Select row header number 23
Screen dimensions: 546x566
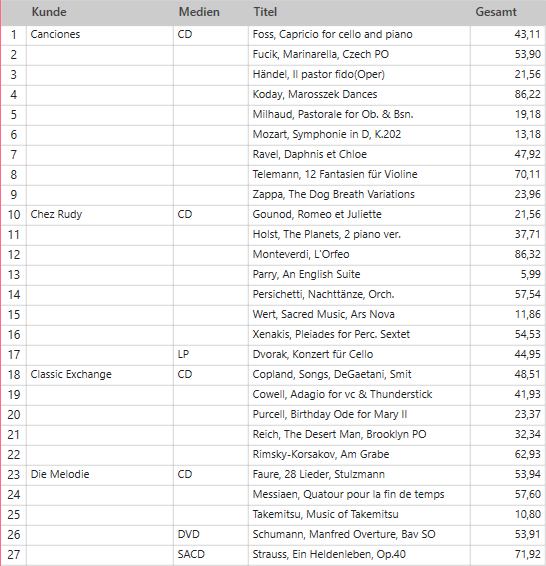14,475
